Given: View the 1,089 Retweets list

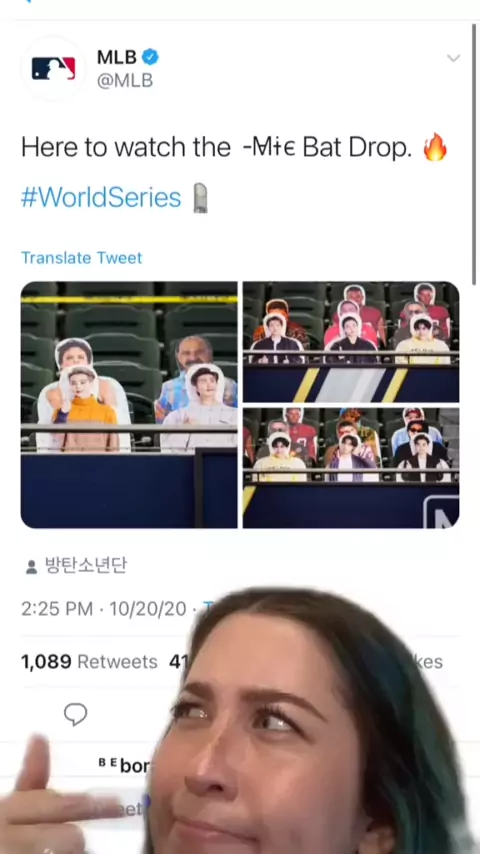Looking at the screenshot, I should (x=89, y=662).
